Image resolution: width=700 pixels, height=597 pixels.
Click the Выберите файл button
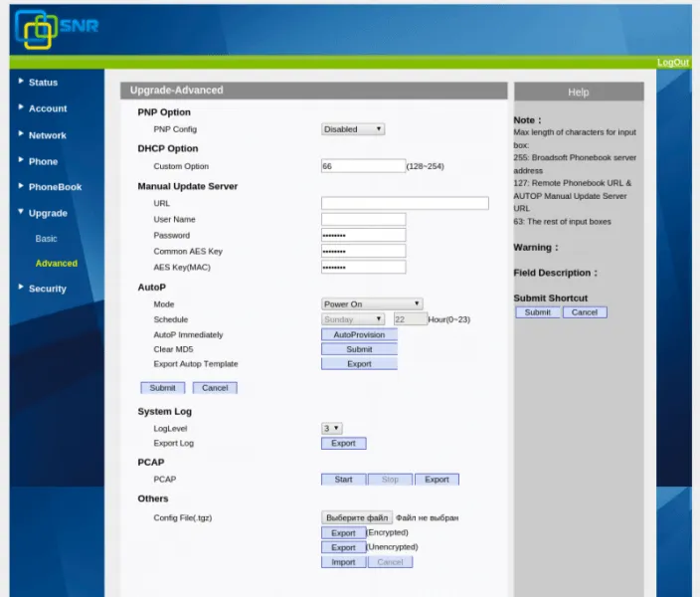357,517
